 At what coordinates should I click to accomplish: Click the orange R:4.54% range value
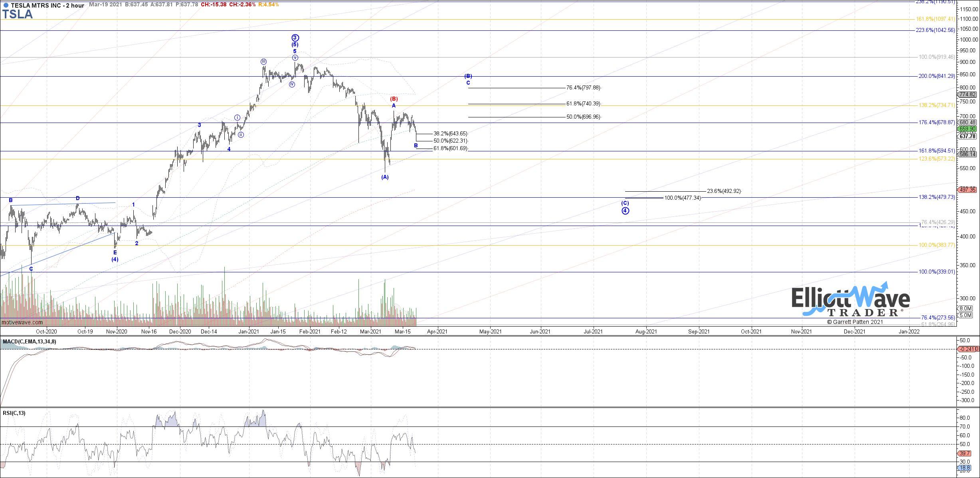(x=268, y=5)
